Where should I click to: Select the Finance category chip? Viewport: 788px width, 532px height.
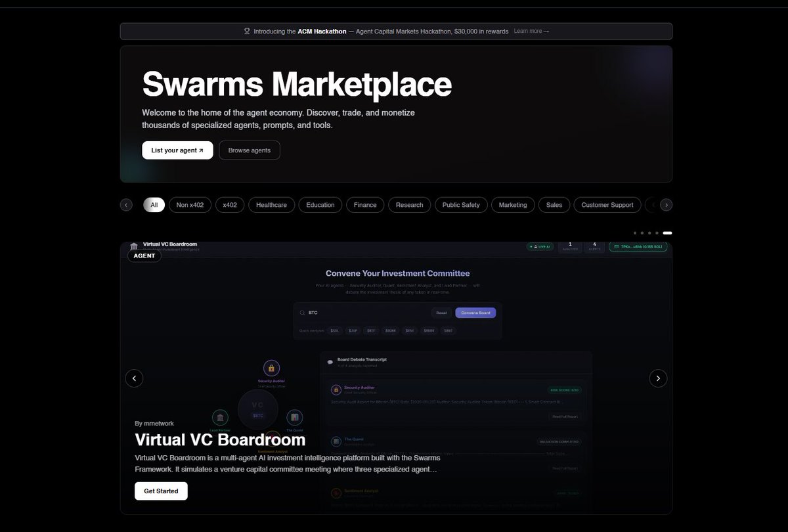click(x=365, y=205)
